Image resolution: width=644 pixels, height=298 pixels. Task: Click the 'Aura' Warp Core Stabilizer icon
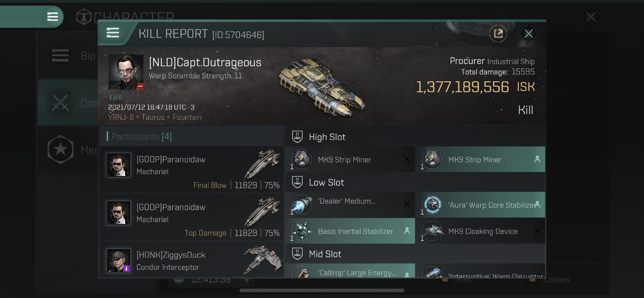click(432, 205)
